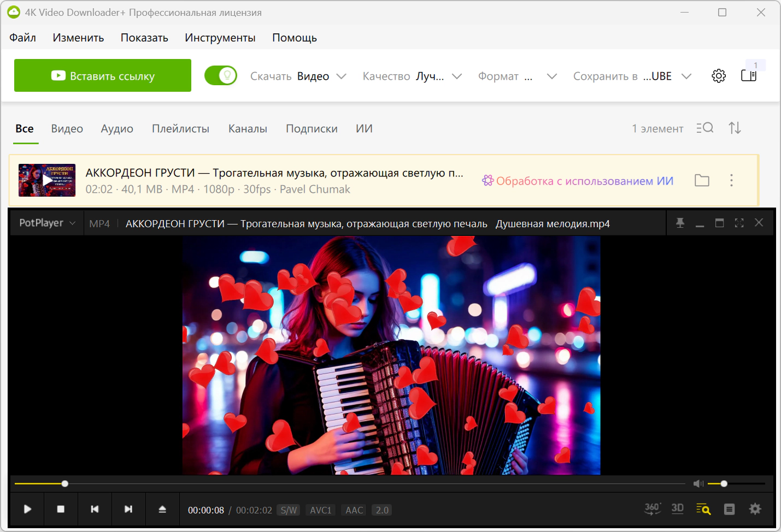Click the PotPlayer seek bar handle

click(65, 483)
